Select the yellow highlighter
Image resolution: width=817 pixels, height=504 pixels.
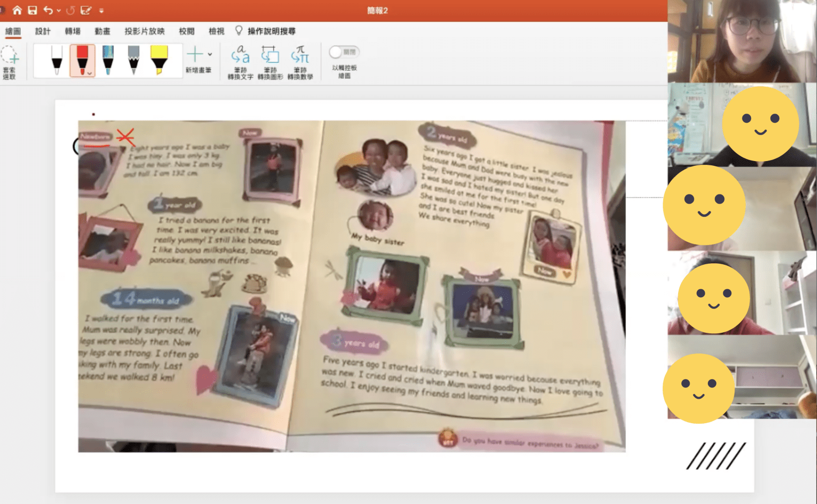159,60
